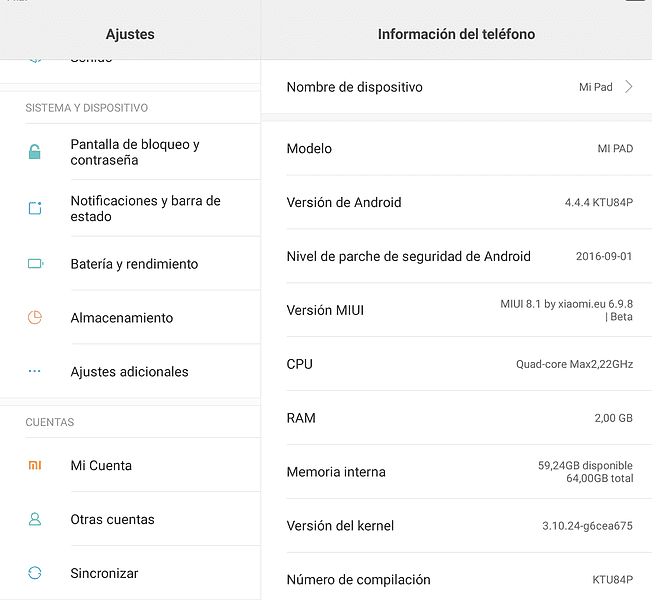The height and width of the screenshot is (600, 652).
Task: Tap the CUENTAS section header
Action: pos(49,422)
